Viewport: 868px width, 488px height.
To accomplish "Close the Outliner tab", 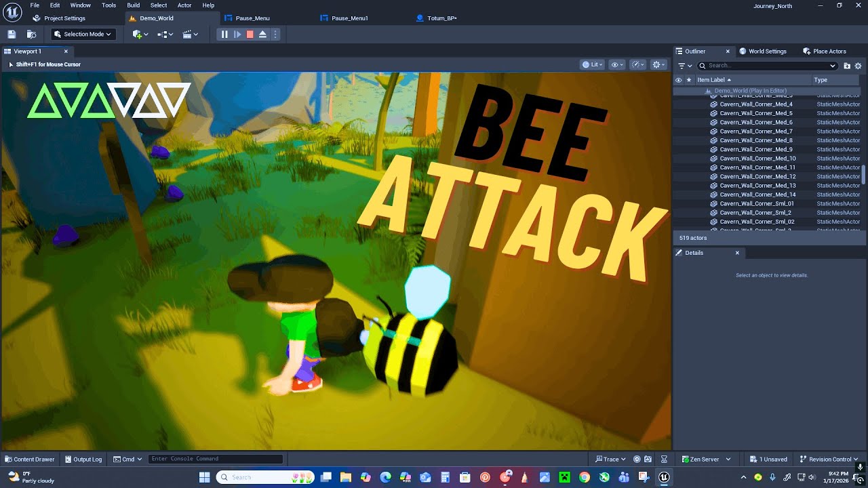I will pos(728,51).
